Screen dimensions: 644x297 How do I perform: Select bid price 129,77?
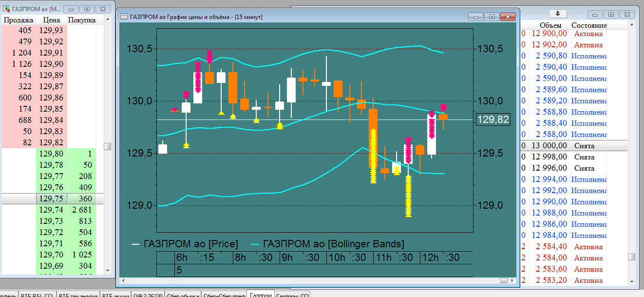coord(52,176)
